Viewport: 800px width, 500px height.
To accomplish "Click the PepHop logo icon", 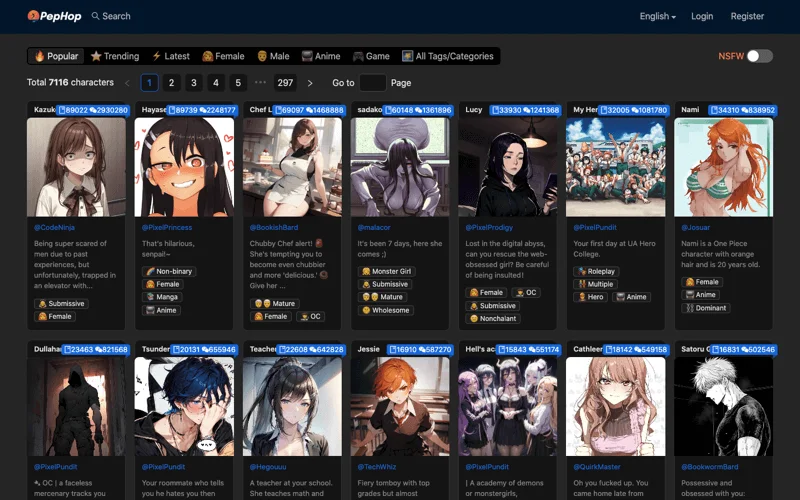I will coord(33,16).
